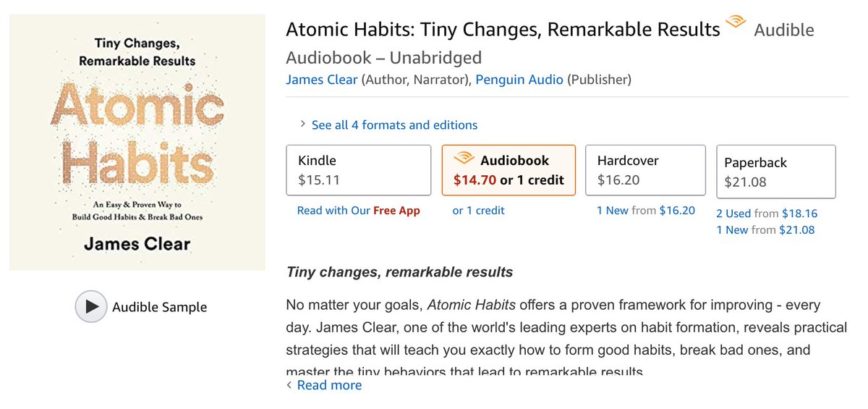This screenshot has width=868, height=409.
Task: Collapse description with Read more chevron
Action: coord(291,385)
